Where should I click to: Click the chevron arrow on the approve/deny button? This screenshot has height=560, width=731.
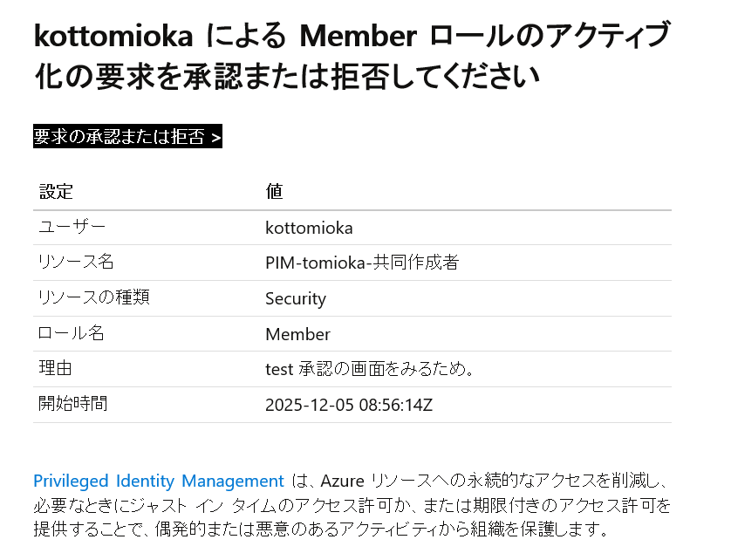coord(215,138)
